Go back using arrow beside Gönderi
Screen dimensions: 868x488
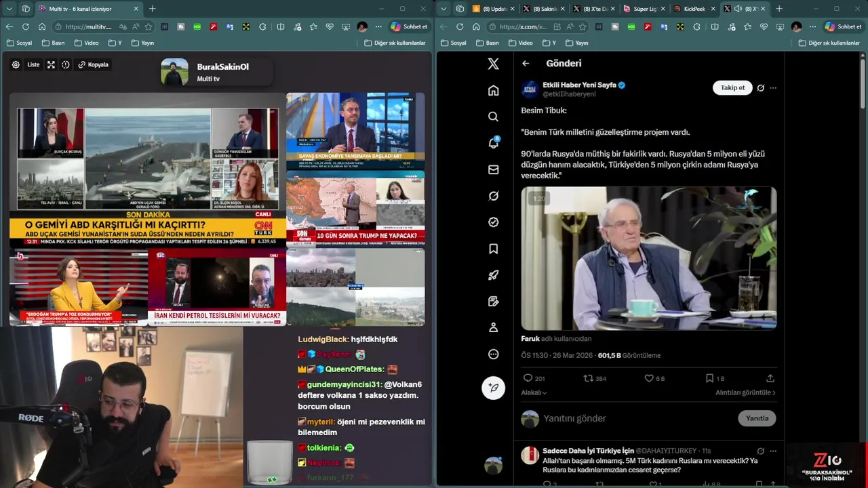tap(526, 63)
